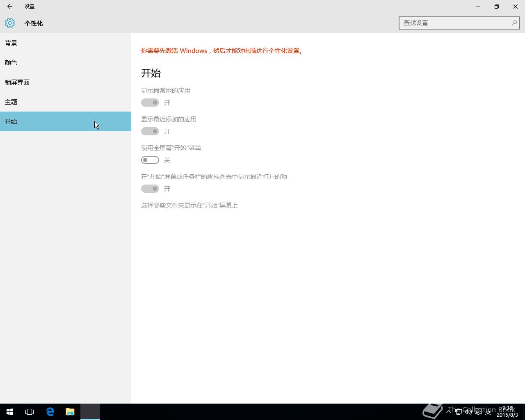Screen dimensions: 525x420
Task: Minimize the Settings window
Action: coord(478,7)
